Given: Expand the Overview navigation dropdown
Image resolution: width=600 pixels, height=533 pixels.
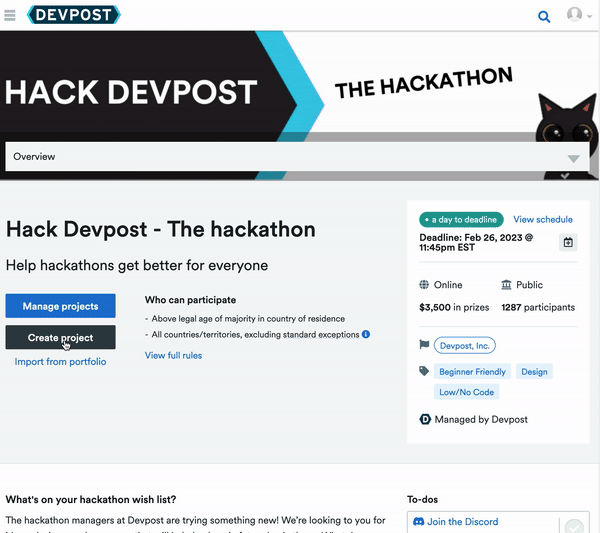Looking at the screenshot, I should [x=297, y=156].
